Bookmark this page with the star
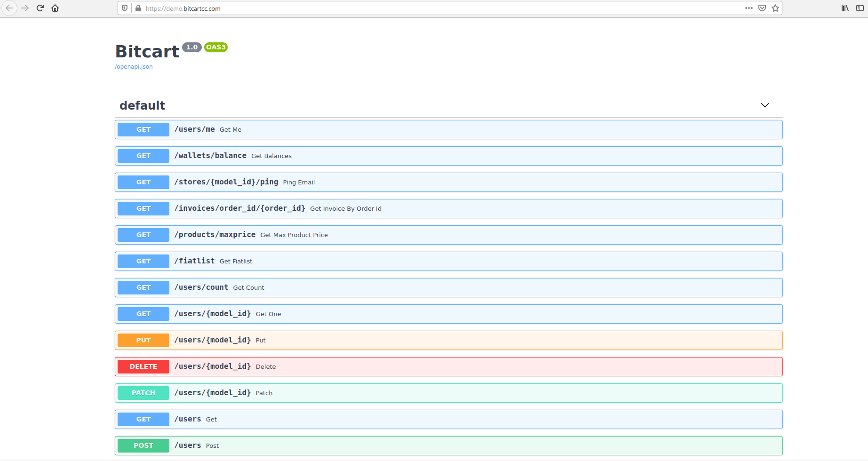The height and width of the screenshot is (461, 868). (x=775, y=8)
